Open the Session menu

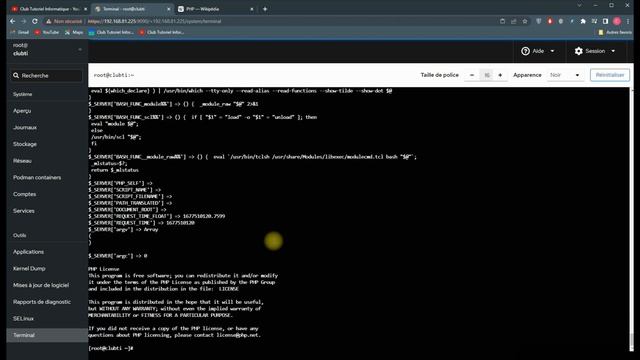595,51
